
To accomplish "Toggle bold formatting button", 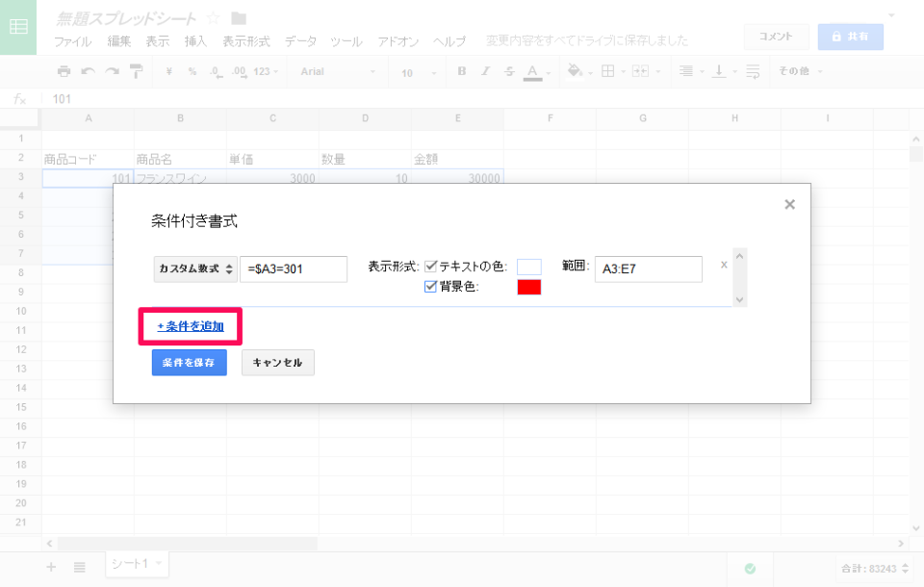I will (x=462, y=71).
